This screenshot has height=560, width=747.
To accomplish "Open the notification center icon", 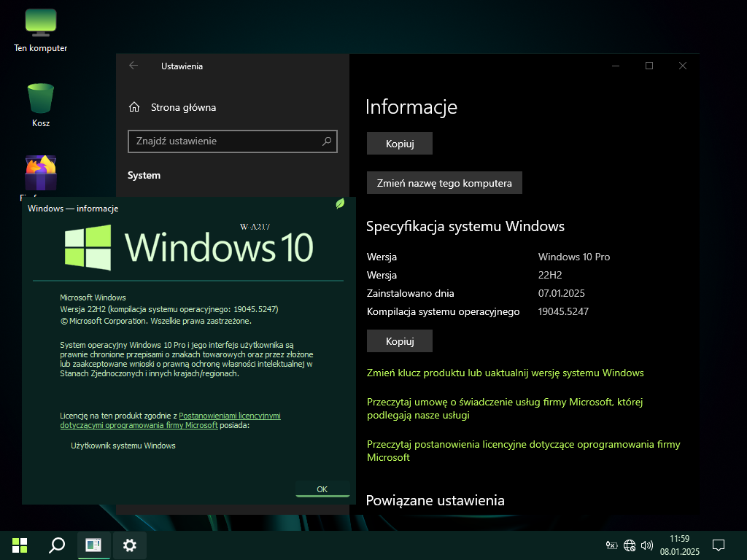I will [718, 545].
